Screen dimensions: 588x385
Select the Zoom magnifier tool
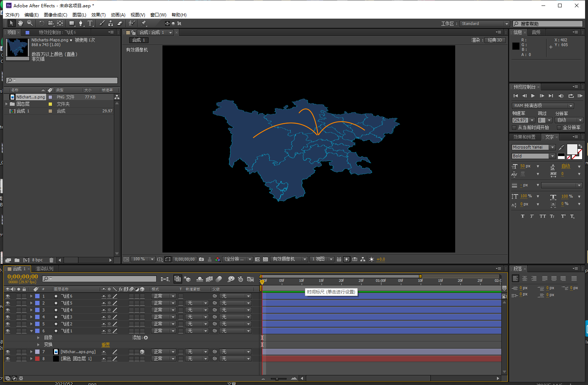click(30, 23)
